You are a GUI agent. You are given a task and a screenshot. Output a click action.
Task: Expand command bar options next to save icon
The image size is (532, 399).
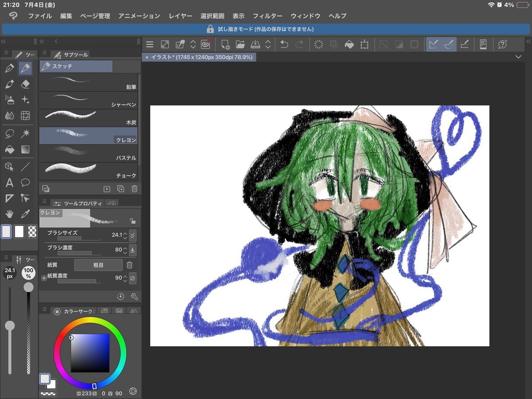click(268, 44)
